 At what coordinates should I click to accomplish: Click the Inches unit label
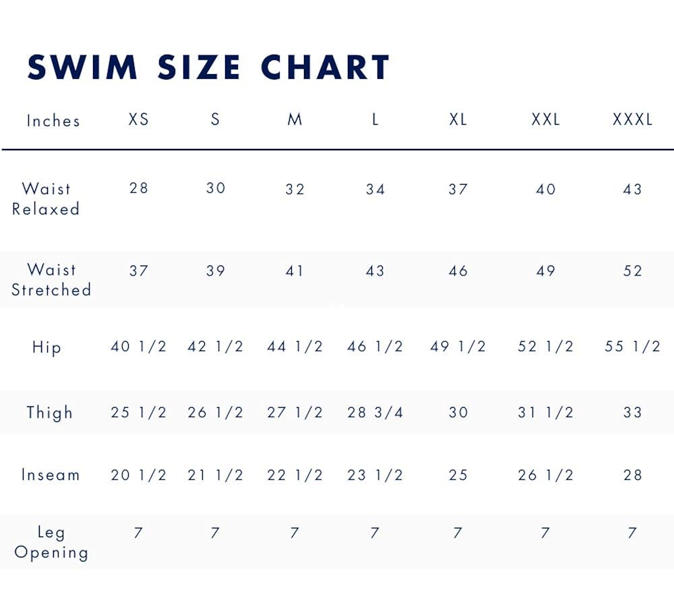click(x=53, y=121)
